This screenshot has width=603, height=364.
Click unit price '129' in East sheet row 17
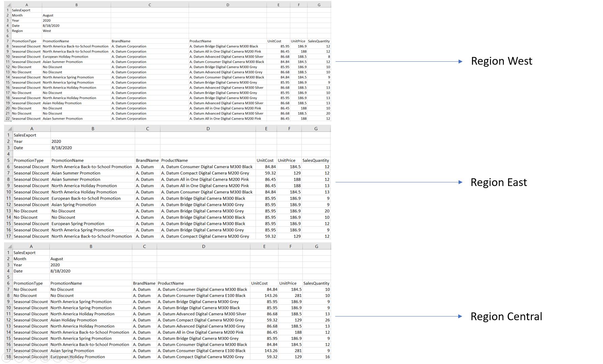297,237
